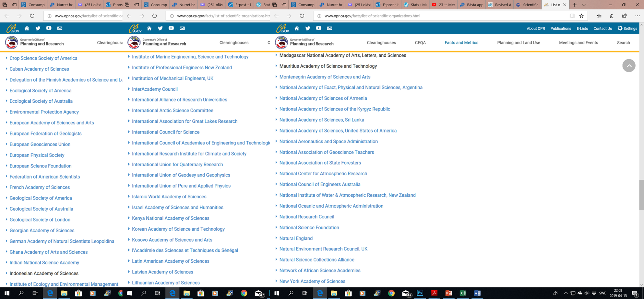The height and width of the screenshot is (299, 644).
Task: Click the add notes pen icon
Action: tap(612, 16)
